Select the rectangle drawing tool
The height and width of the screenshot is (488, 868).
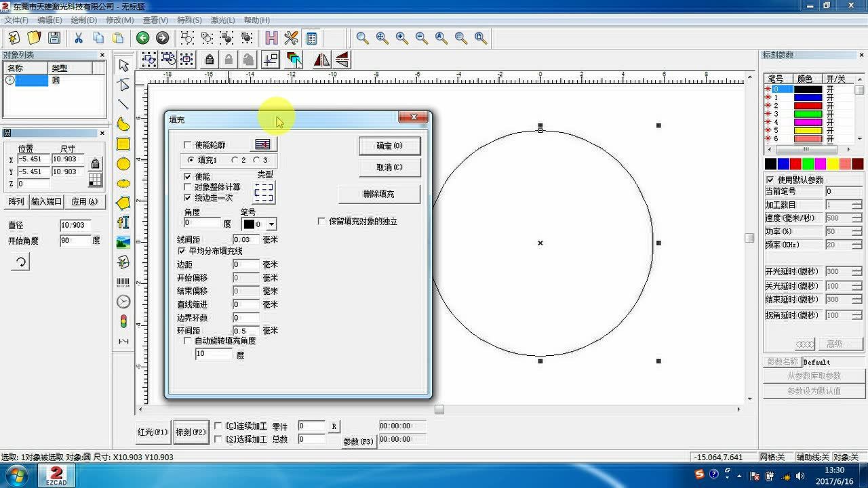pyautogui.click(x=123, y=144)
